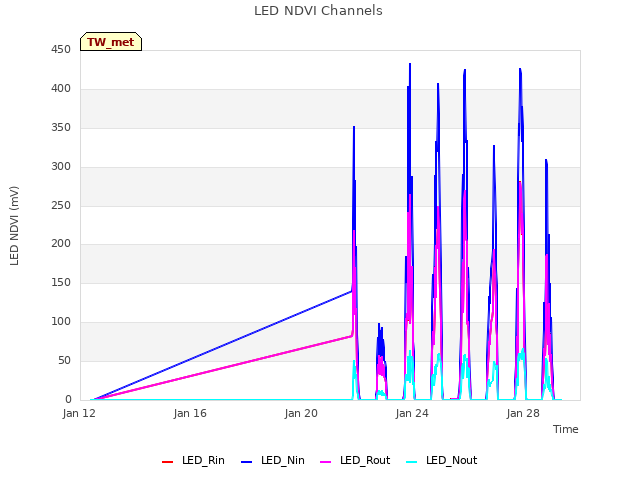640x480 pixels.
Task: Click the magenta LED_Rout legend swatch
Action: 326,462
